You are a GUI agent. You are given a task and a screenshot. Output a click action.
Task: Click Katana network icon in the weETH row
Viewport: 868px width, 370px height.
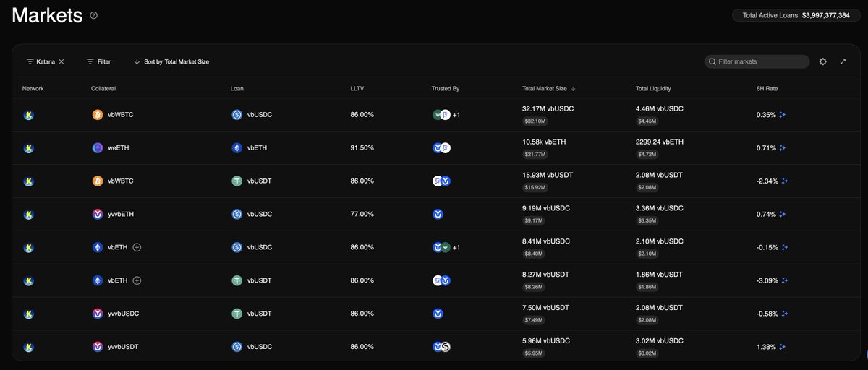pos(29,148)
